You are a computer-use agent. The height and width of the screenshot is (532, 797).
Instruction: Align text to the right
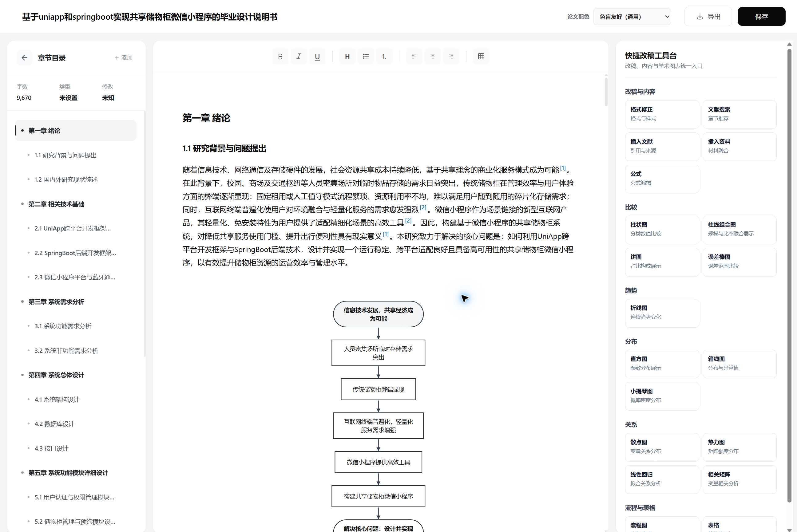tap(451, 56)
